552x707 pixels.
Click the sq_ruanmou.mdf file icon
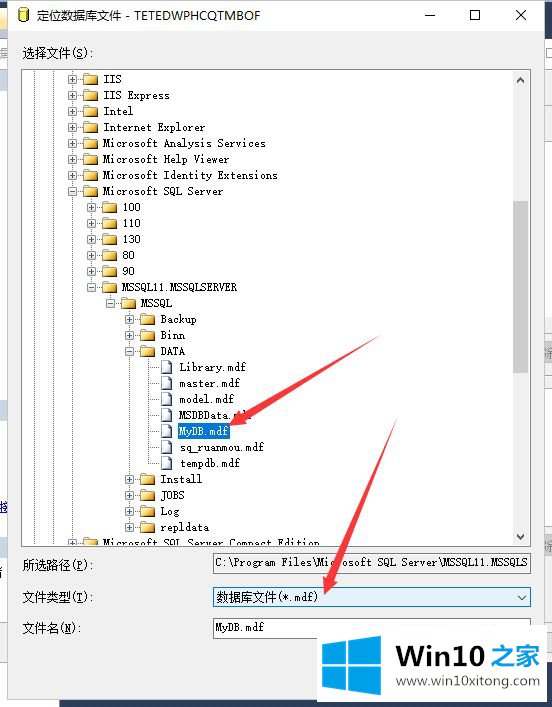[167, 447]
